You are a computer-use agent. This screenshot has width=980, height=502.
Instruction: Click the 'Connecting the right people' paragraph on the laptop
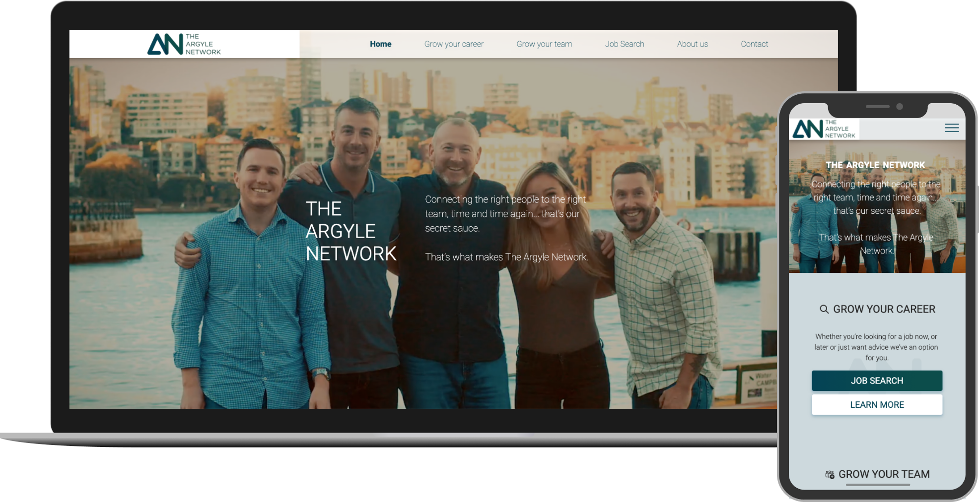505,214
